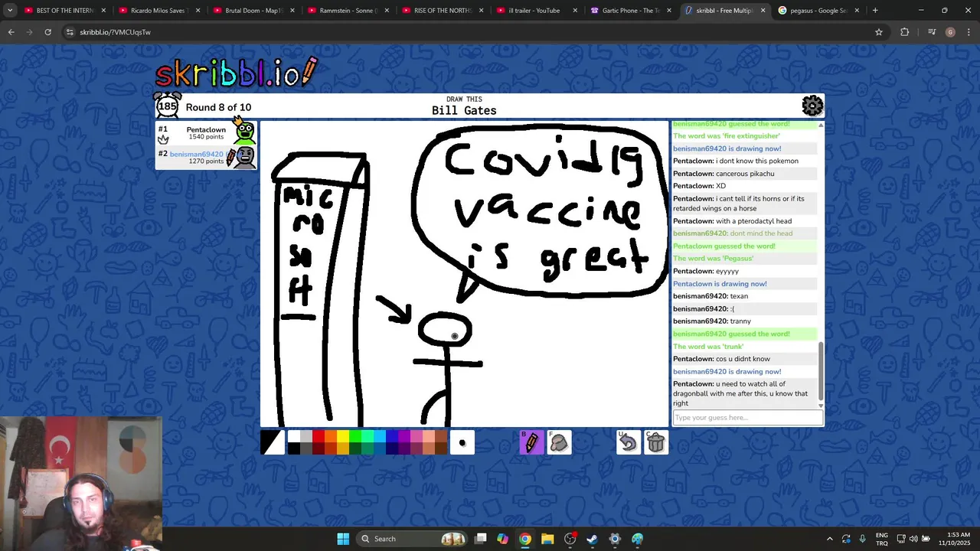Click 'Round 8 of 10' text
Viewport: 980px width, 551px height.
click(218, 107)
